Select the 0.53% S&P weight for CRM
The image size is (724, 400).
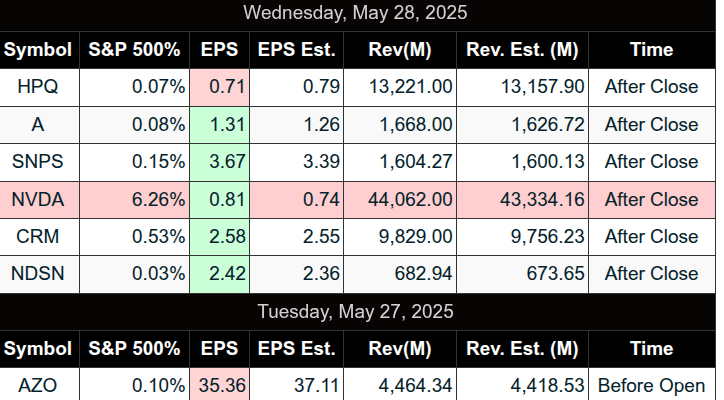pos(134,237)
